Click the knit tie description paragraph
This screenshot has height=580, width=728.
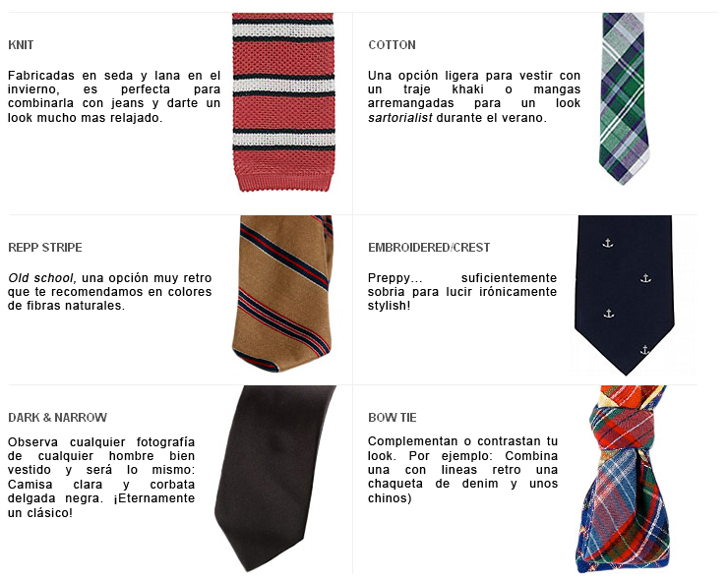point(114,96)
